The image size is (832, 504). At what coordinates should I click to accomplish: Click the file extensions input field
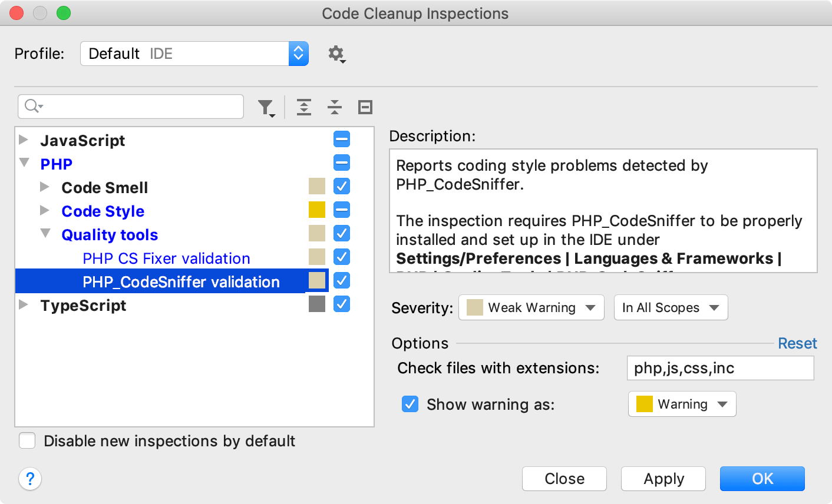(720, 367)
